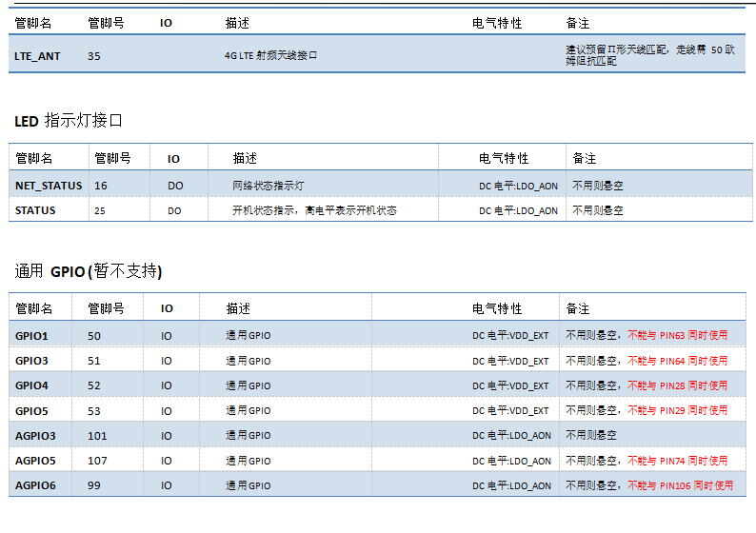Click pin number 25 in STATUS row
Image resolution: width=756 pixels, height=533 pixels.
(x=100, y=210)
